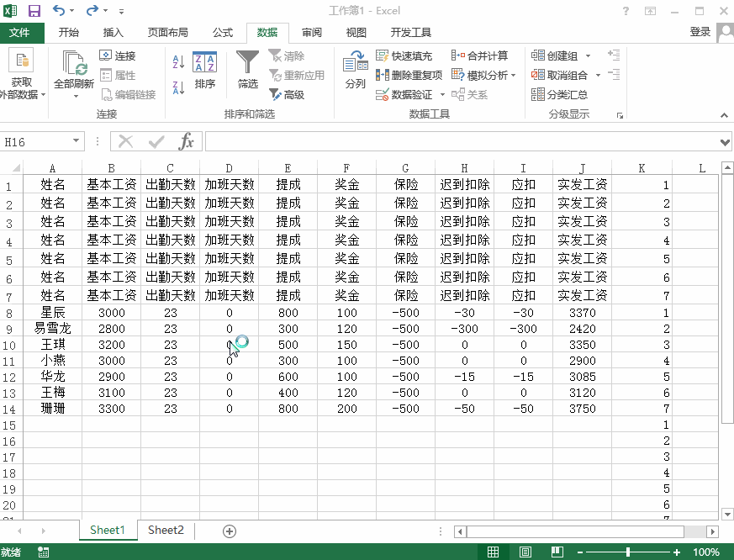Image resolution: width=734 pixels, height=560 pixels.
Task: Switch to Sheet2 worksheet tab
Action: tap(166, 530)
